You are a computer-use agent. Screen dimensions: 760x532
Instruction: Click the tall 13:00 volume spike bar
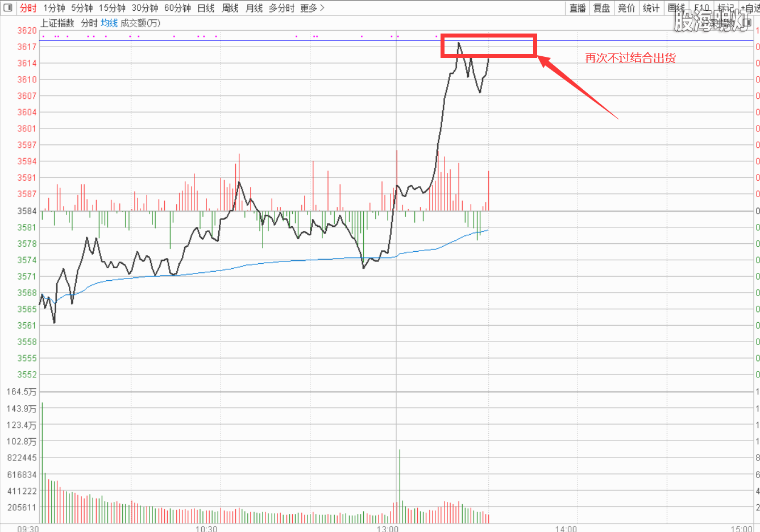click(x=400, y=486)
